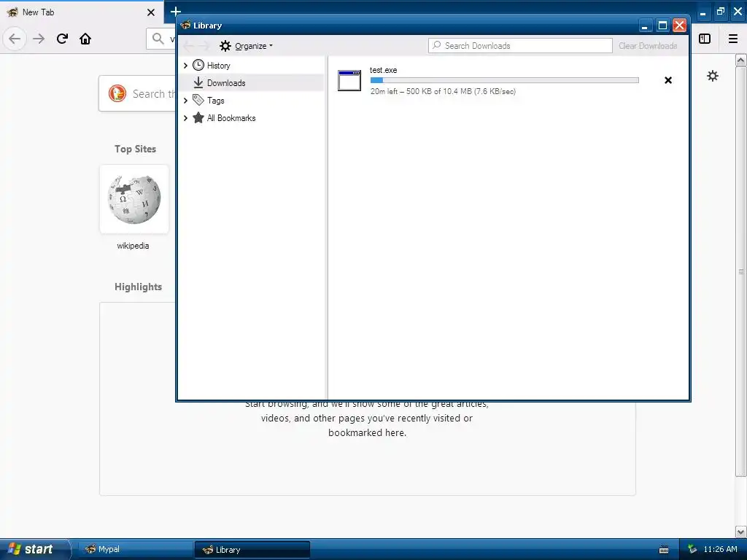Select Tags in Library sidebar
747x560 pixels.
pyautogui.click(x=215, y=101)
